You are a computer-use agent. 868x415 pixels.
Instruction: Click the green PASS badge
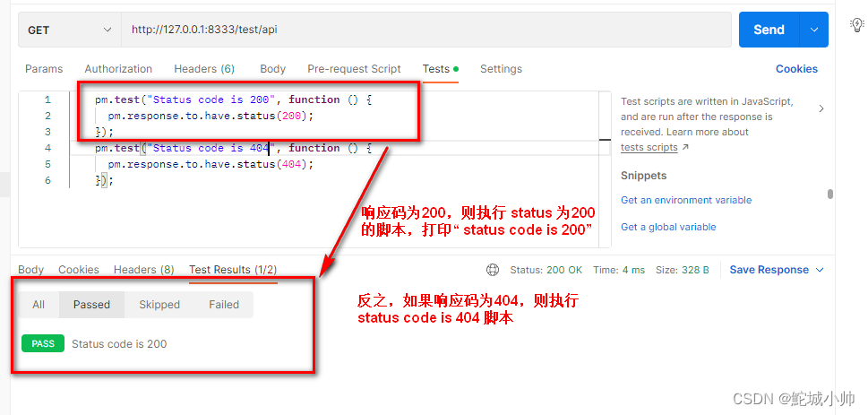pyautogui.click(x=43, y=343)
